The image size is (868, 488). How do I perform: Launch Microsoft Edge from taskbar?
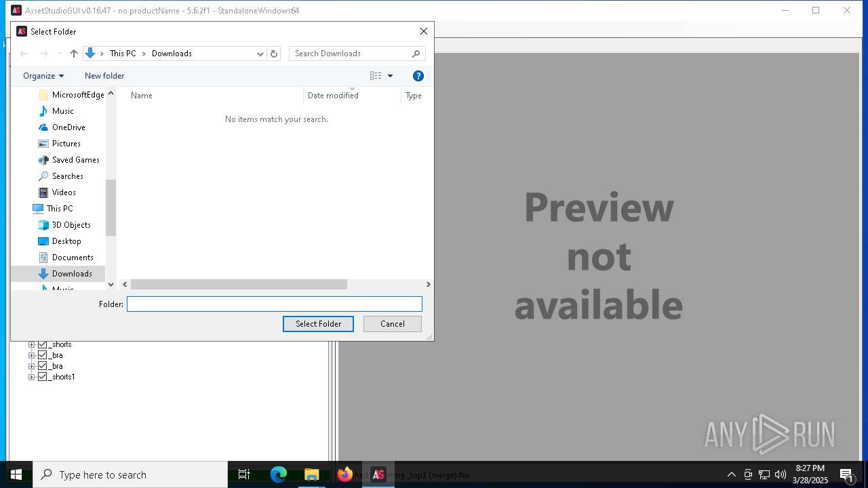(x=279, y=474)
